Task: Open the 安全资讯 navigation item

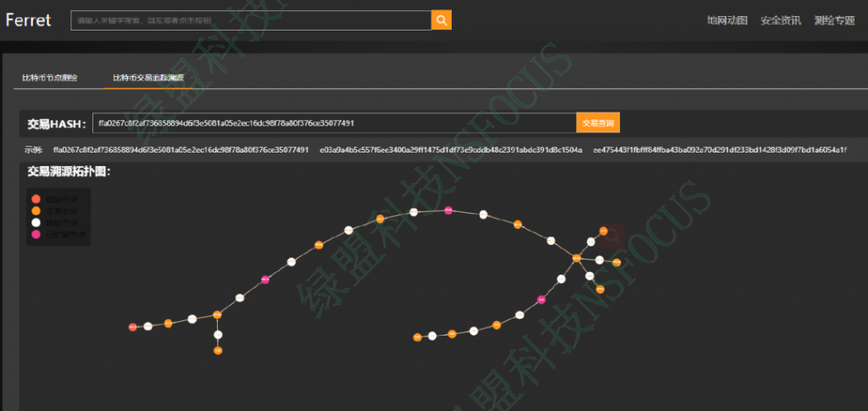Action: tap(781, 20)
